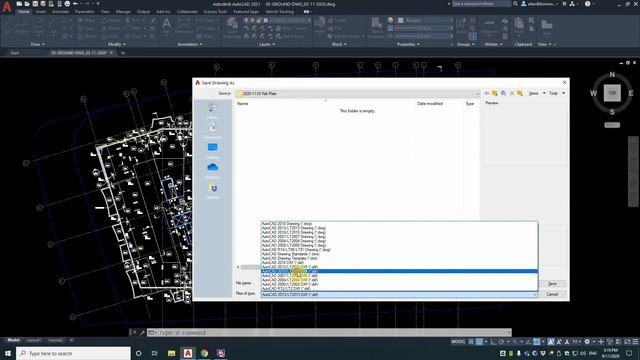The height and width of the screenshot is (360, 640).
Task: Click the Save icon in quick access toolbar
Action: pyautogui.click(x=35, y=4)
